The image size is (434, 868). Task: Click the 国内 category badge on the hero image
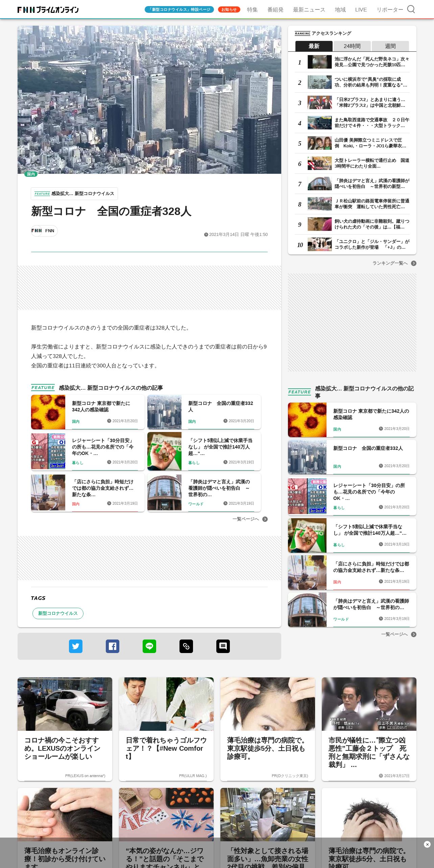pyautogui.click(x=31, y=174)
